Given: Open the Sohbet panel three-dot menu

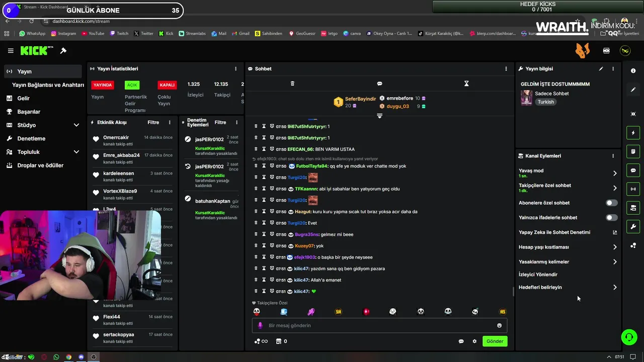Looking at the screenshot, I should tap(506, 69).
